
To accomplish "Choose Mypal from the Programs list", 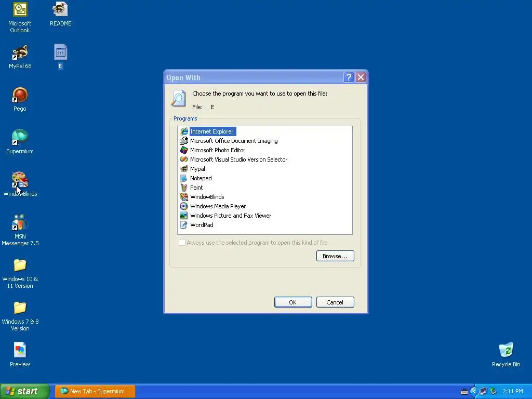I will tap(197, 169).
